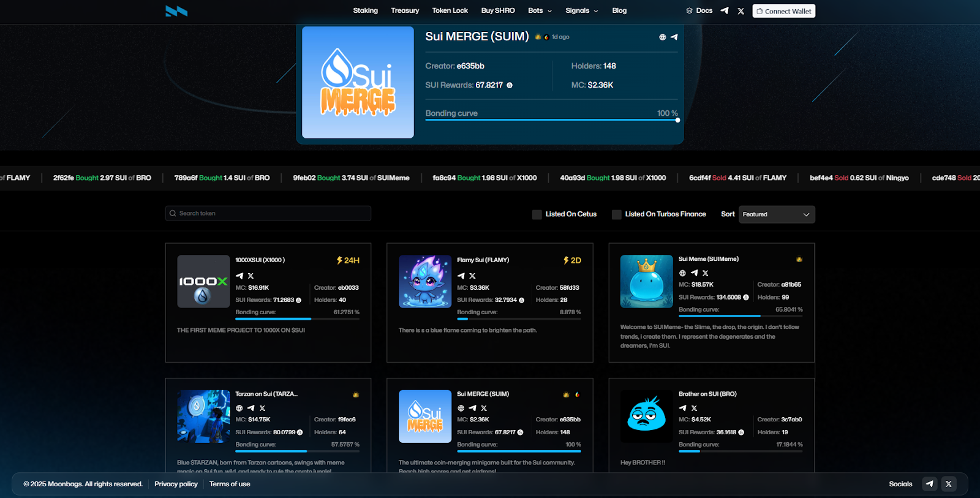Open the Brother on SUI (BRO) token title
This screenshot has width=980, height=498.
click(707, 394)
